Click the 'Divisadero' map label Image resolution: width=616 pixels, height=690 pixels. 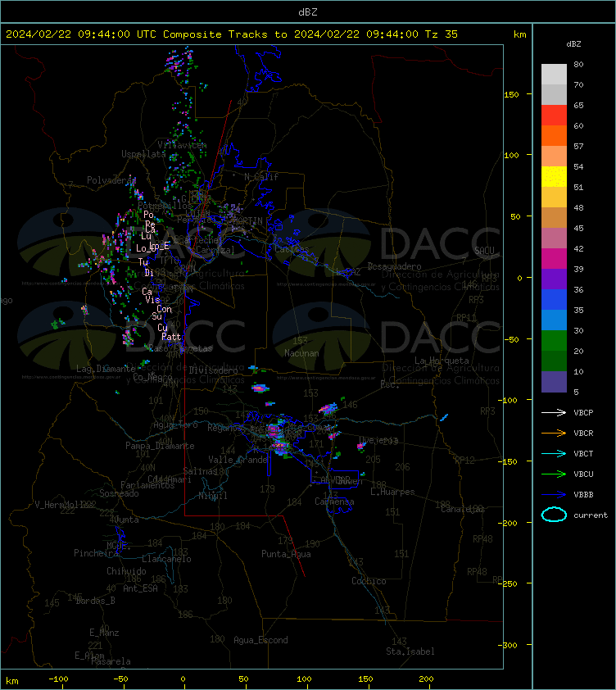[x=214, y=370]
